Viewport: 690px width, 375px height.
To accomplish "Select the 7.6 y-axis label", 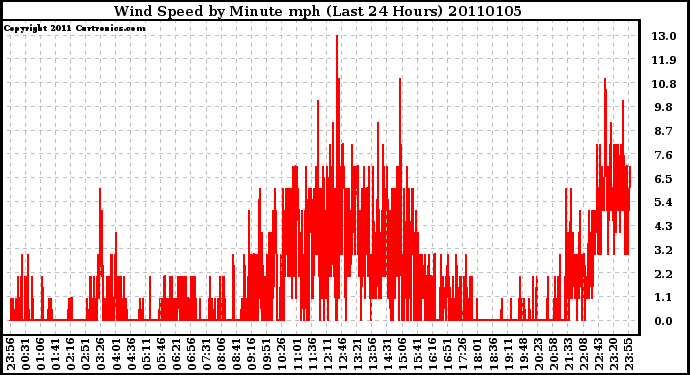I will [x=664, y=155].
